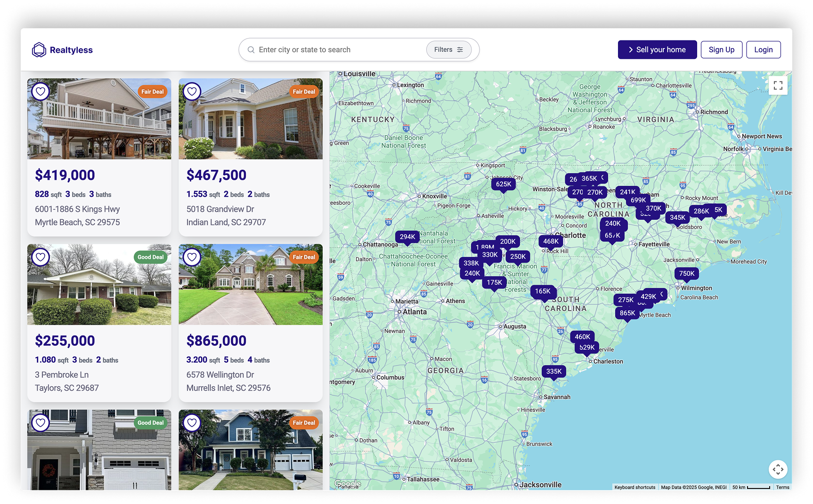813x504 pixels.
Task: Open the brick house photo for $467,500
Action: (251, 119)
